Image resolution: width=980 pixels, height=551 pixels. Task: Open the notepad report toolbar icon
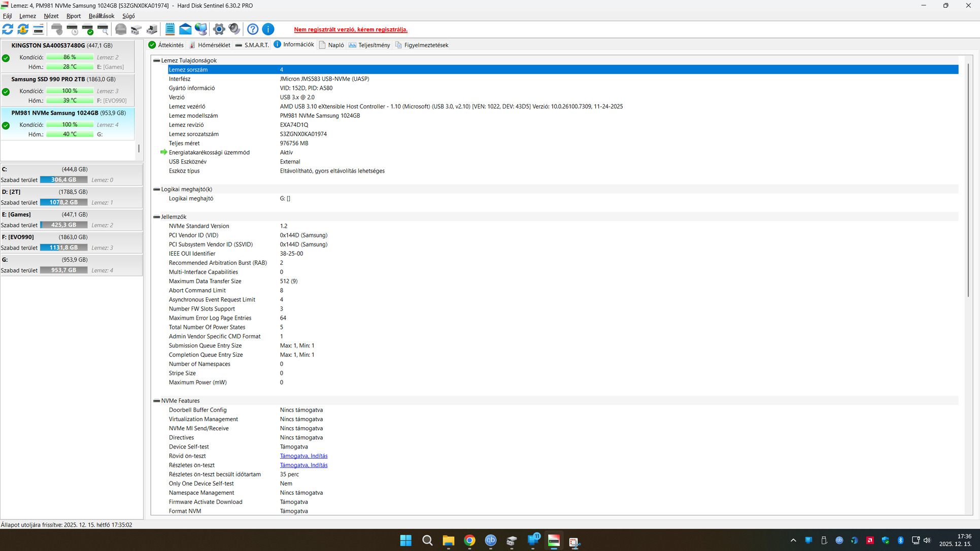pyautogui.click(x=170, y=29)
